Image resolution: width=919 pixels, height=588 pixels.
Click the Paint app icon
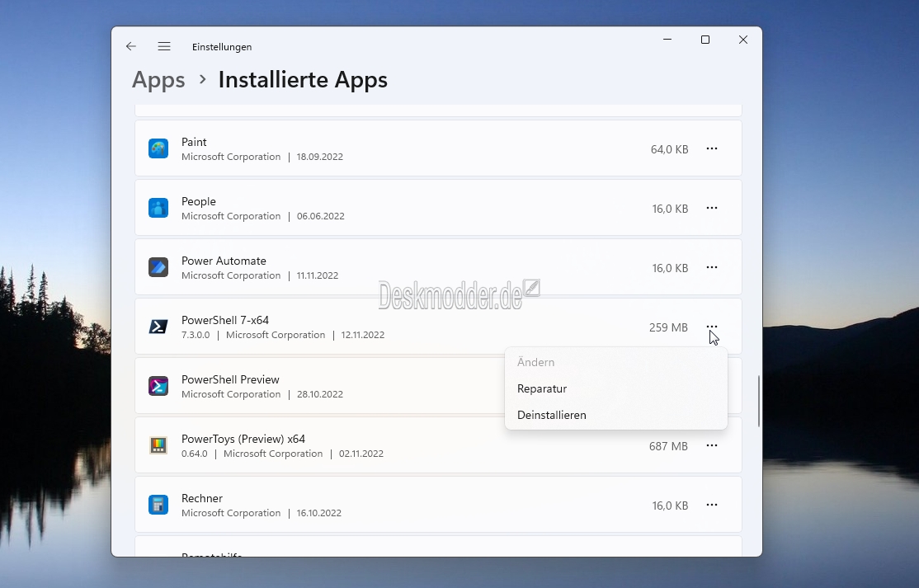(x=158, y=148)
